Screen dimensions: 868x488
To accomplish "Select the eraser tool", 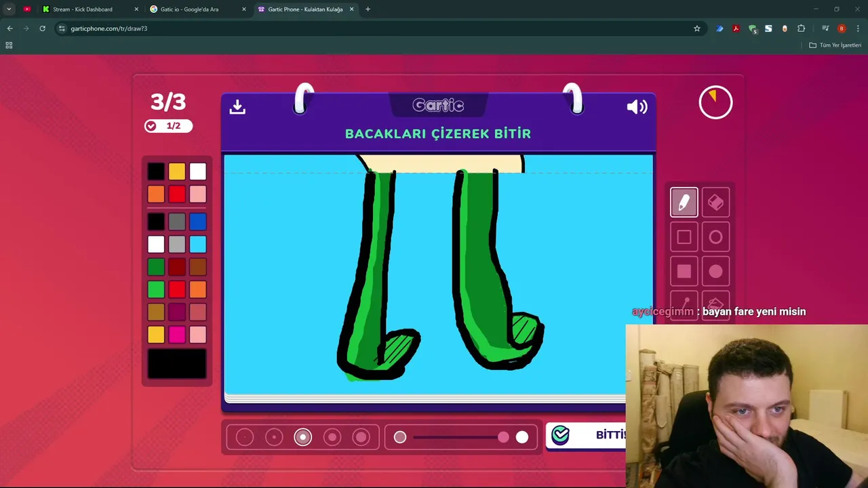I will pos(715,203).
